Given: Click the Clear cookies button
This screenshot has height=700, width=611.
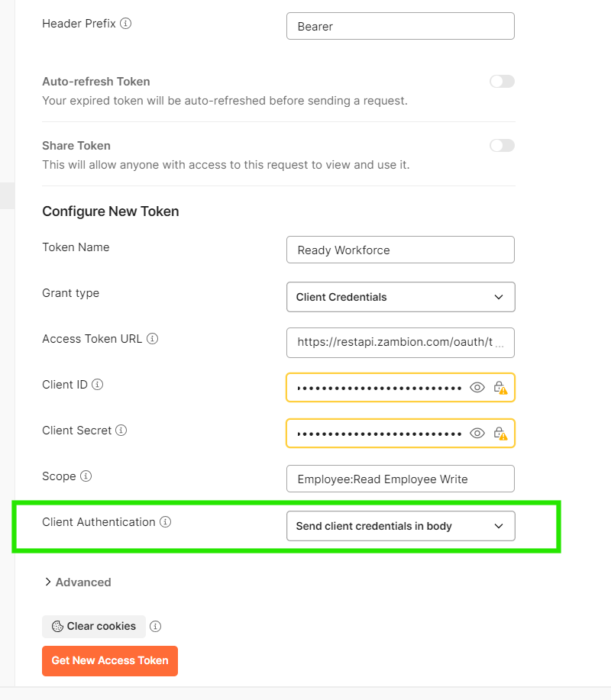Looking at the screenshot, I should (93, 627).
